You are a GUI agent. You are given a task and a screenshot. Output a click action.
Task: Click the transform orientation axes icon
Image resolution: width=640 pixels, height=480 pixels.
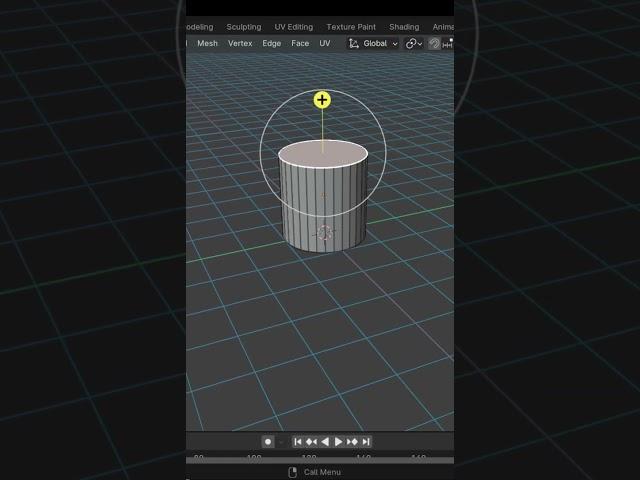tap(353, 43)
